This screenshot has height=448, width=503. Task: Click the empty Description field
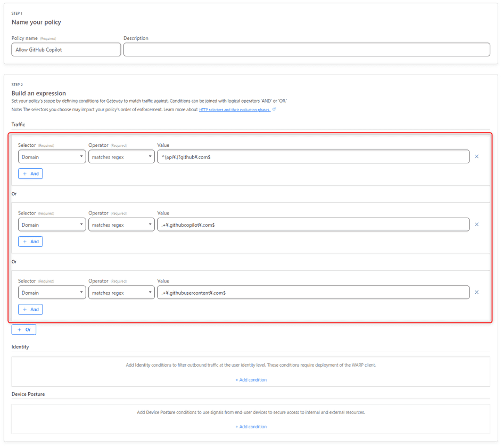[307, 49]
